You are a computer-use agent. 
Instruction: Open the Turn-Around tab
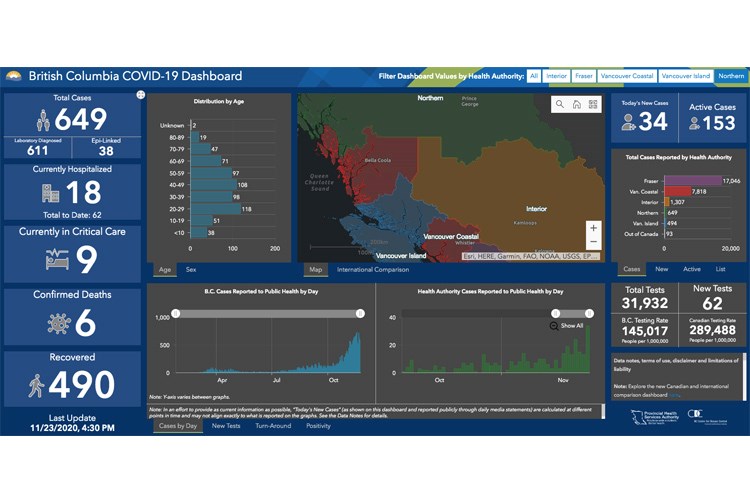pos(273,426)
